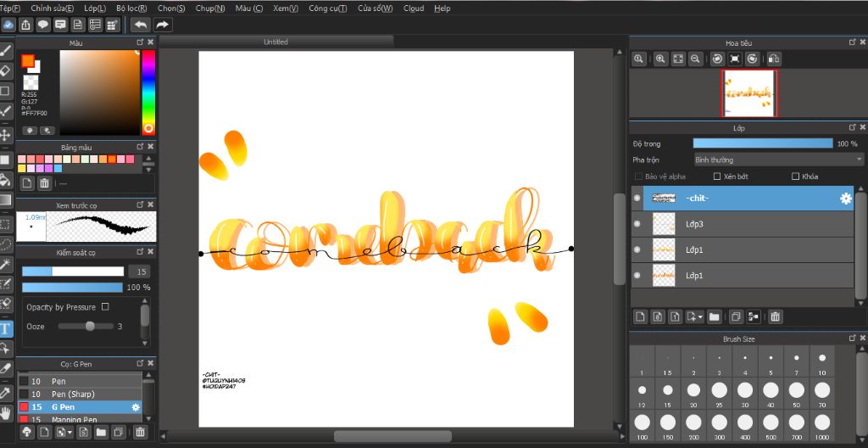Select the Gradient tool
The width and height of the screenshot is (868, 448).
6,200
